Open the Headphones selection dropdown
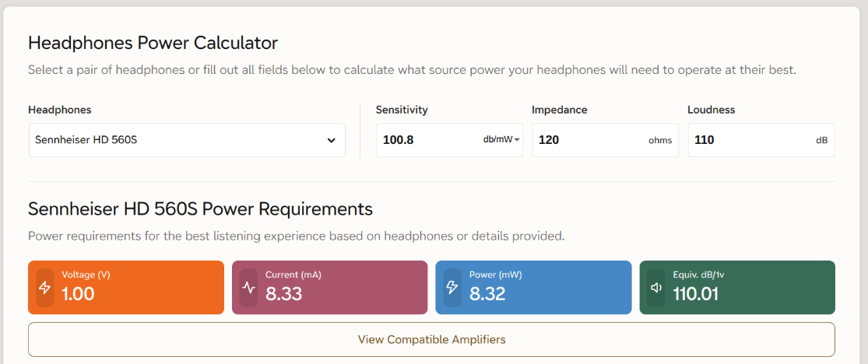Screen dimensions: 868x364 [x=187, y=140]
